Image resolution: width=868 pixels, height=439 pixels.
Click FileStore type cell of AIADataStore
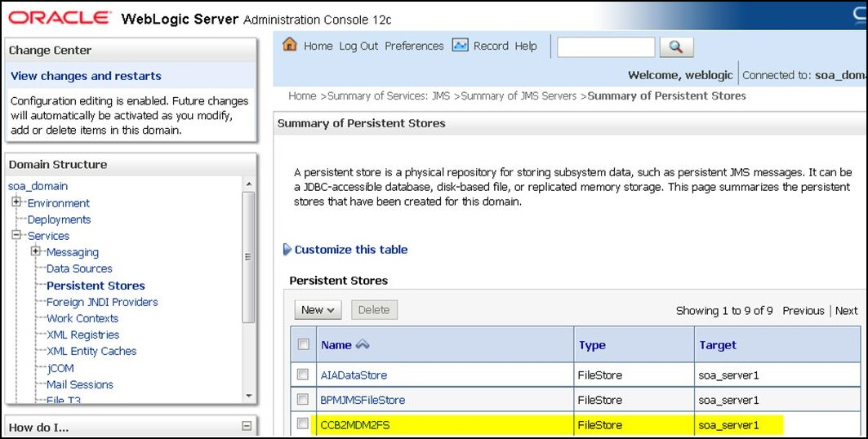coord(599,375)
